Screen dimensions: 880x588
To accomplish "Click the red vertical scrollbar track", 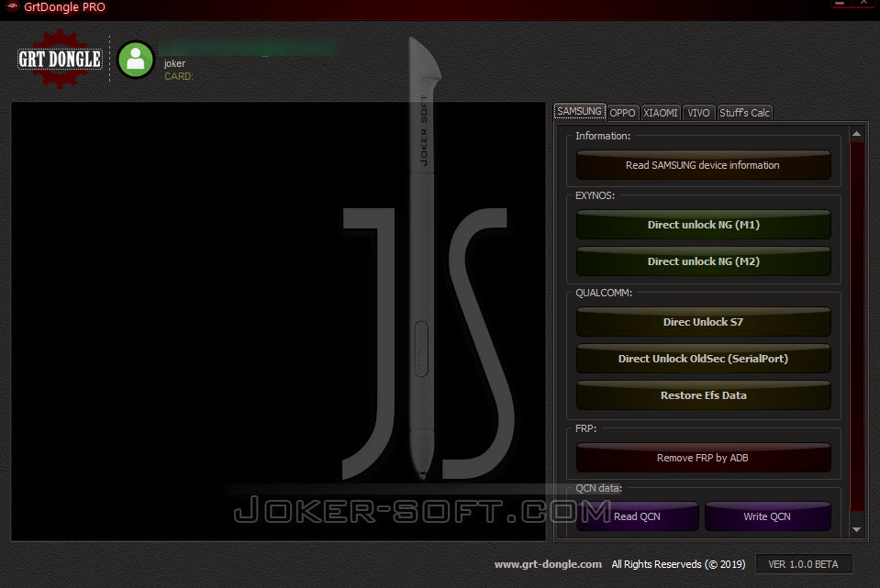I will coord(856,327).
